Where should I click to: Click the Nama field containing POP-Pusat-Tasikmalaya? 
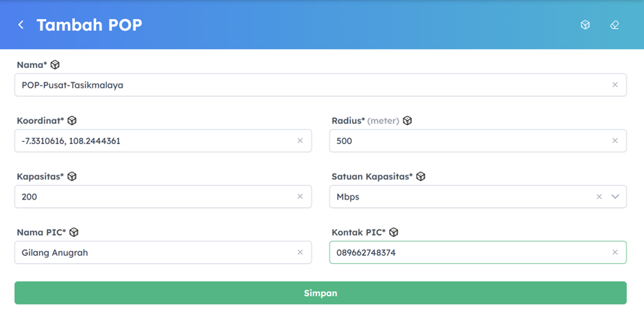coord(308,85)
